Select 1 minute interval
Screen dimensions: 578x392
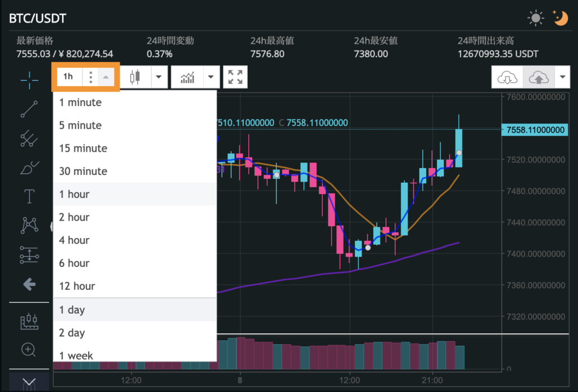pyautogui.click(x=135, y=103)
